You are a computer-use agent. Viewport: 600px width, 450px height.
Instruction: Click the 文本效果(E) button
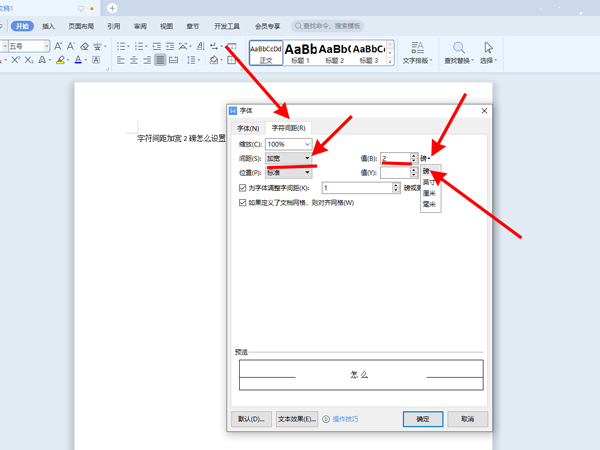point(297,418)
